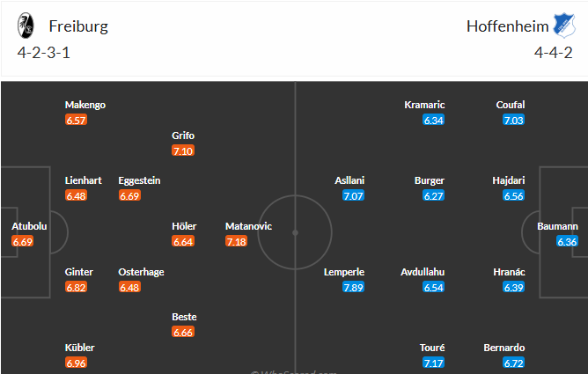Select player Höler on the pitch
This screenshot has height=374, width=588.
(184, 226)
